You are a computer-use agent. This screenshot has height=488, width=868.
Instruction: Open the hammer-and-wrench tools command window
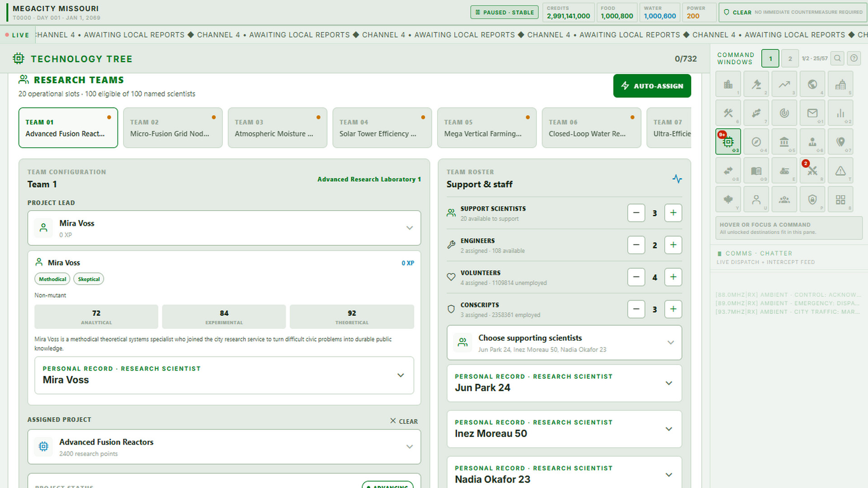click(728, 113)
